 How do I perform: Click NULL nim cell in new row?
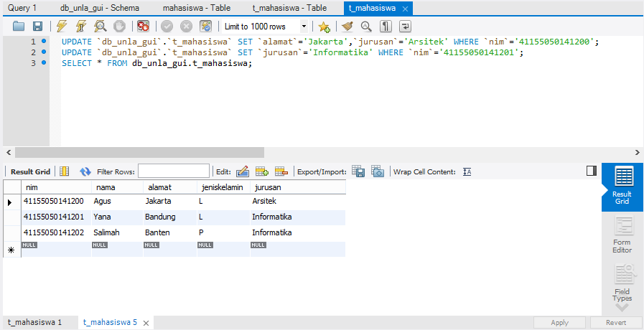click(x=56, y=249)
